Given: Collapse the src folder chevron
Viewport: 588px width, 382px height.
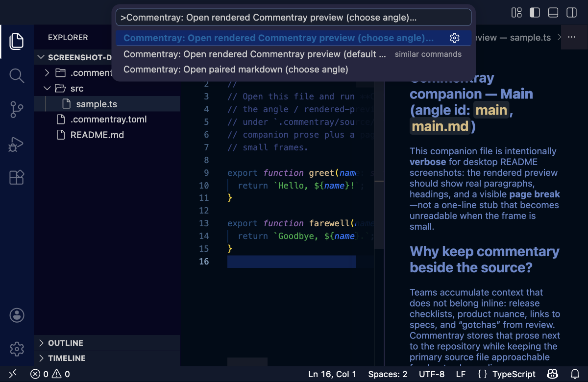Looking at the screenshot, I should (47, 89).
